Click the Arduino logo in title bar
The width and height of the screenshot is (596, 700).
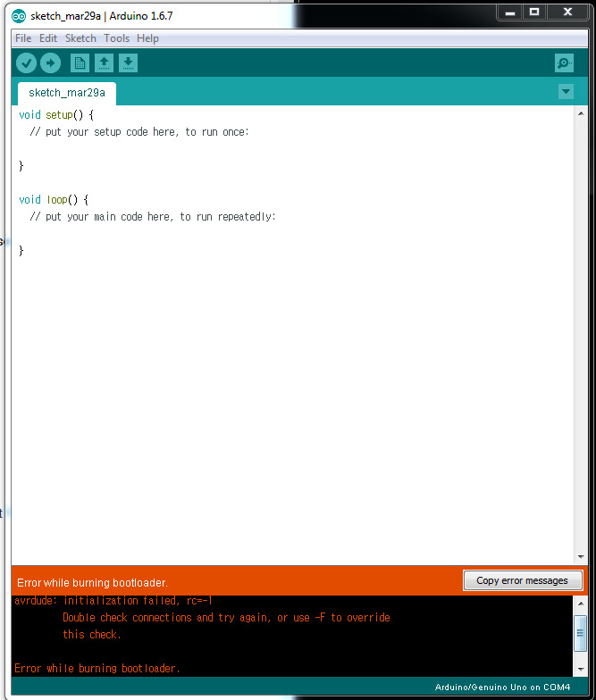click(19, 16)
